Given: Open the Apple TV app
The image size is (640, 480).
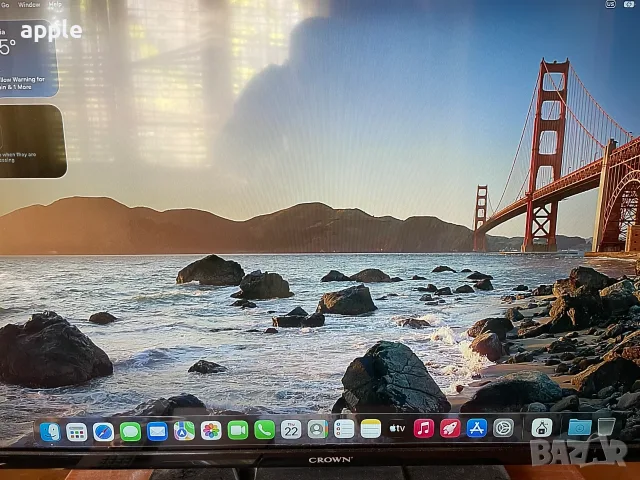Looking at the screenshot, I should click(397, 429).
